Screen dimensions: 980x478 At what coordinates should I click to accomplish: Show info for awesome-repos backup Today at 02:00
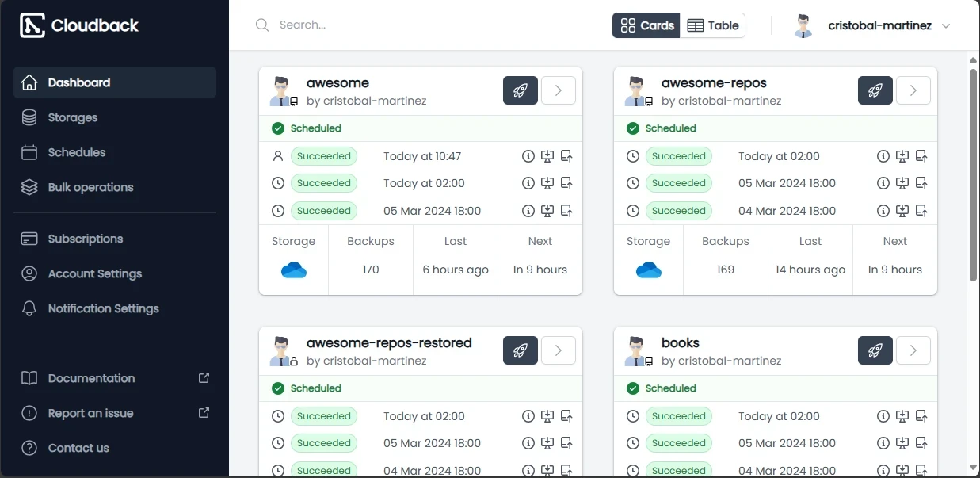tap(883, 156)
